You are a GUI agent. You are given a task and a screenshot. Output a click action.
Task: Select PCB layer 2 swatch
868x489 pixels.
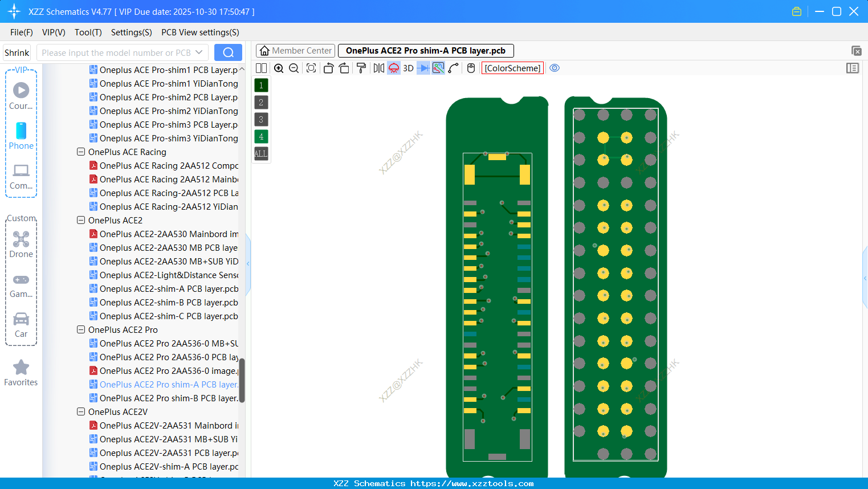pos(260,102)
